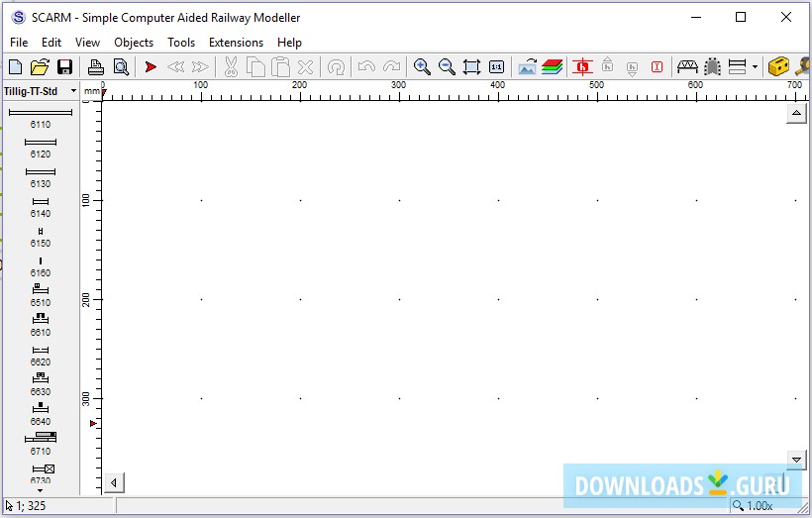Screen dimensions: 812x518
Task: Click the grayed-out cut scissors icon
Action: tap(231, 66)
